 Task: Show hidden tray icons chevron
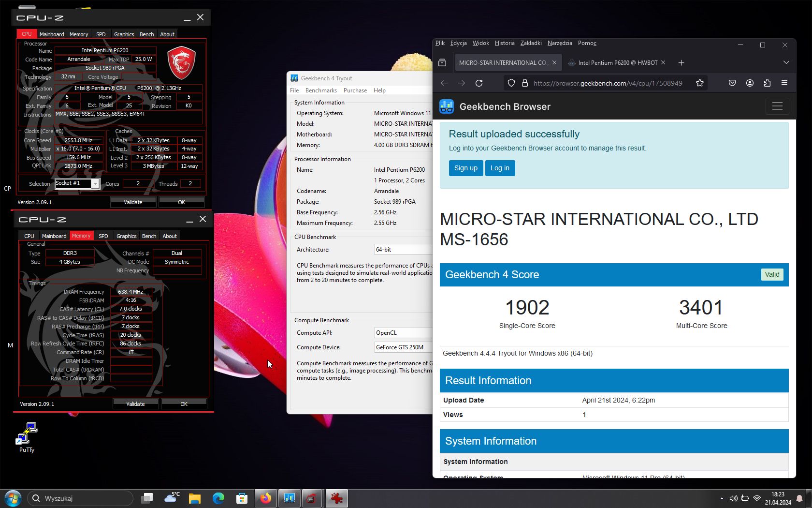pyautogui.click(x=722, y=498)
